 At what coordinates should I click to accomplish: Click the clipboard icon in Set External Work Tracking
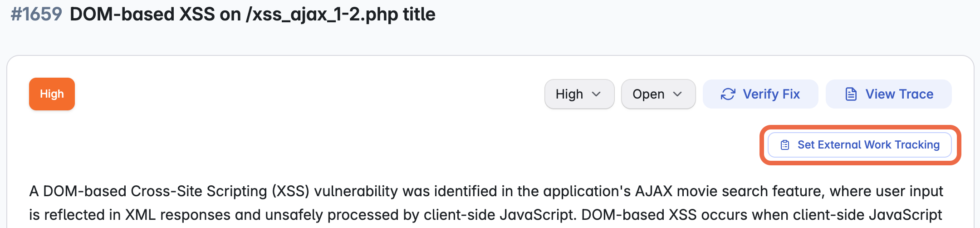point(785,145)
